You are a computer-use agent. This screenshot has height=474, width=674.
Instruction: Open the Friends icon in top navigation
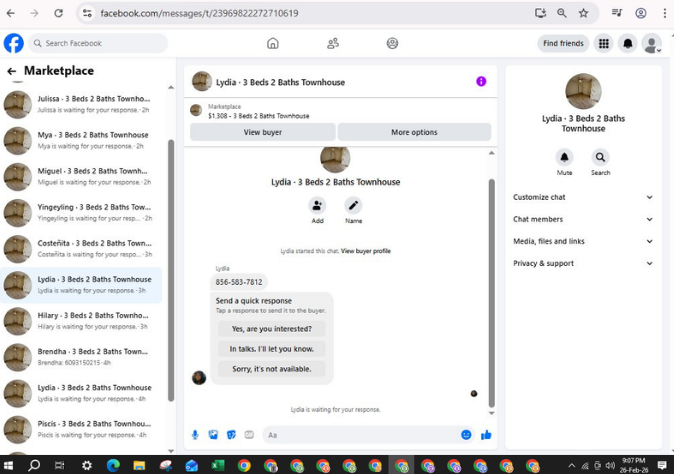[333, 43]
